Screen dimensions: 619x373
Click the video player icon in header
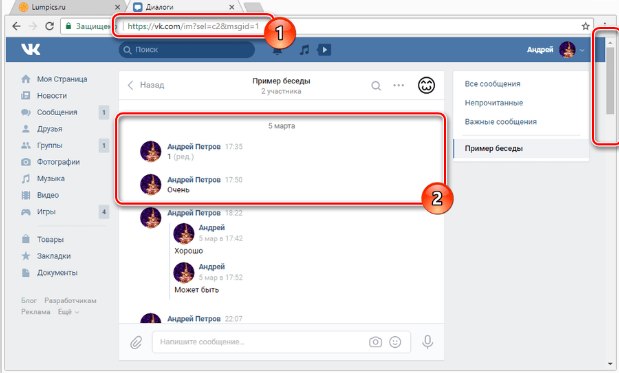(x=324, y=50)
